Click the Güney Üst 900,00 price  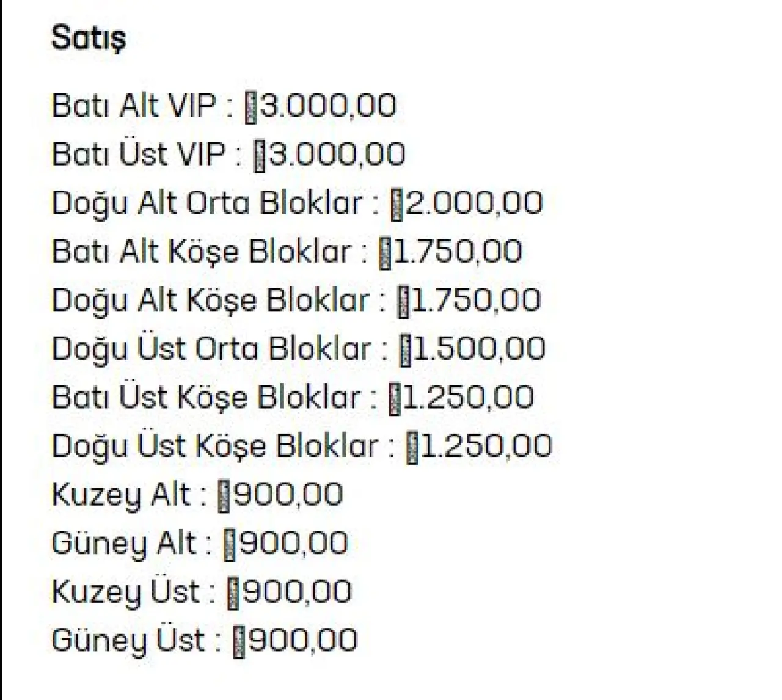pyautogui.click(x=303, y=640)
